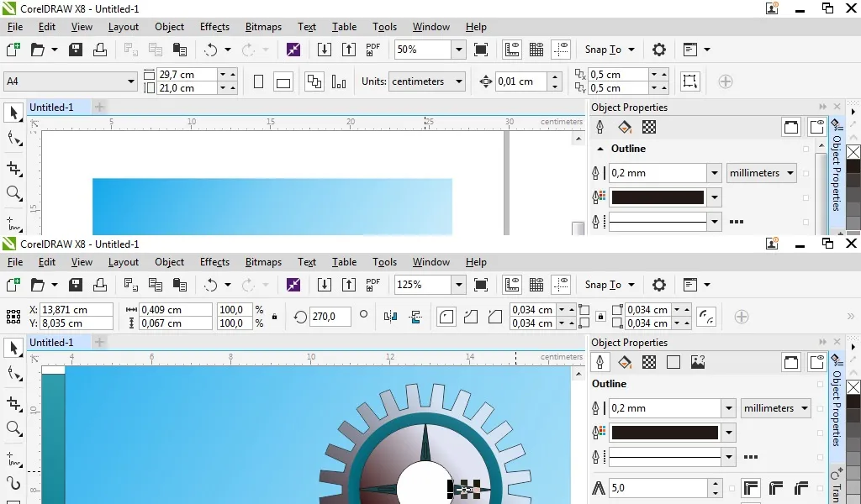Click the Open folder icon in the bottom window
The image size is (861, 504).
click(x=38, y=285)
